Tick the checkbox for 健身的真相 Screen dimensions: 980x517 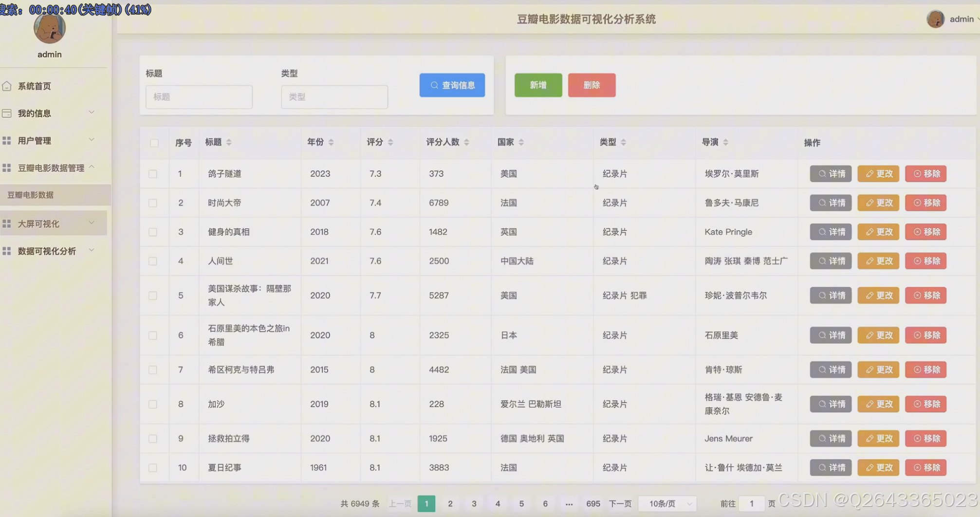coord(153,232)
